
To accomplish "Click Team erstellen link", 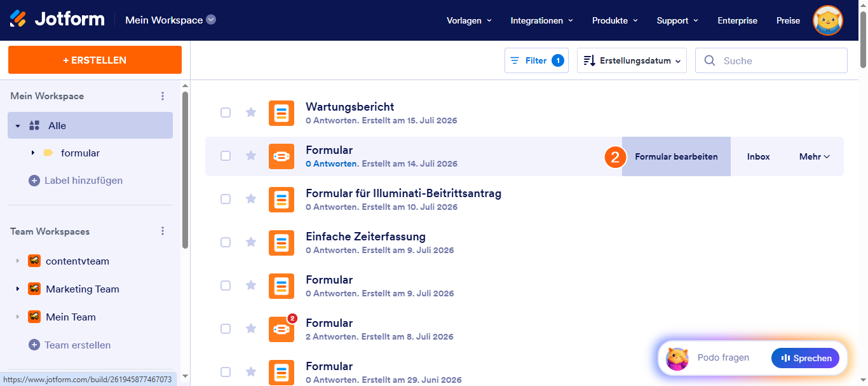I will coord(78,345).
